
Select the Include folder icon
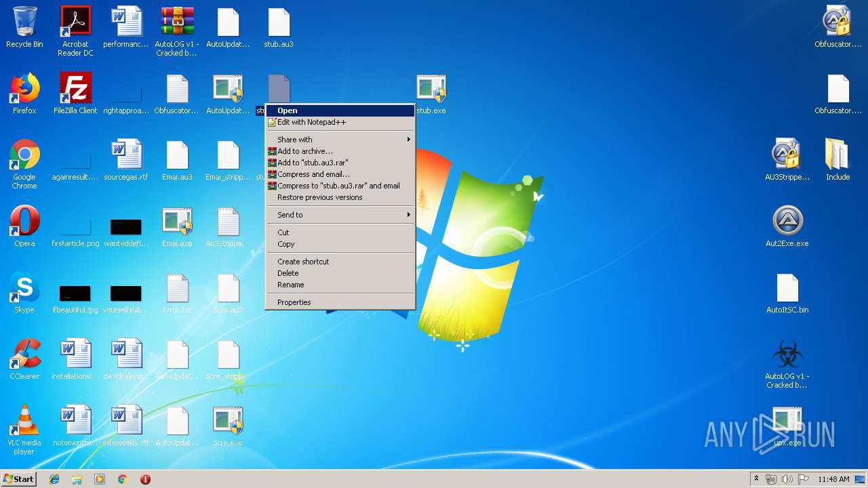838,160
